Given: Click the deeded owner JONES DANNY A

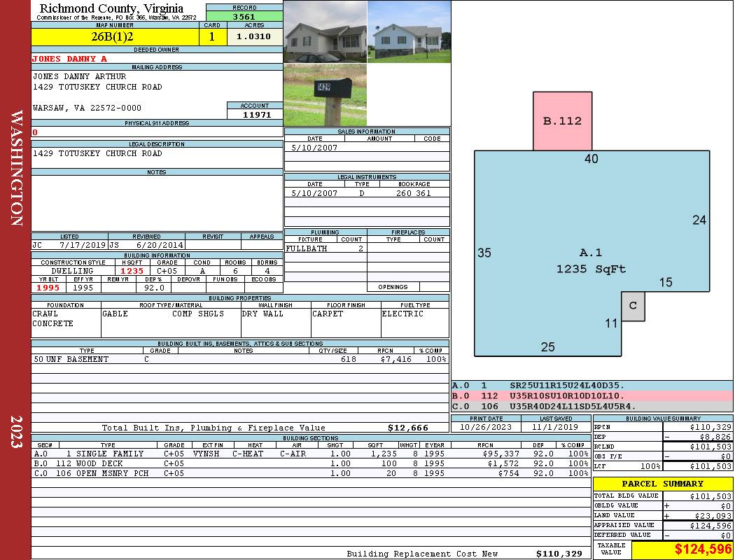Looking at the screenshot, I should [69, 59].
